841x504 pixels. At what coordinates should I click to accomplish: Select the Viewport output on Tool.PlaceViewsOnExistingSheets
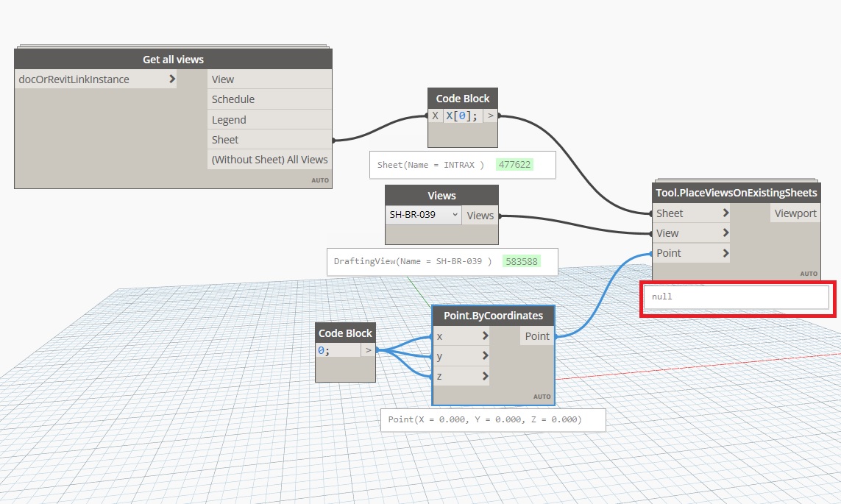coord(795,213)
